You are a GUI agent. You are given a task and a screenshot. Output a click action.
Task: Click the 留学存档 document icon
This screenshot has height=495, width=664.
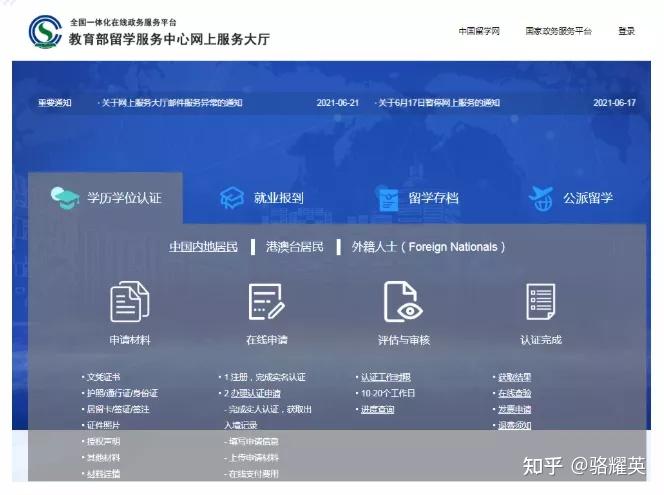(387, 198)
